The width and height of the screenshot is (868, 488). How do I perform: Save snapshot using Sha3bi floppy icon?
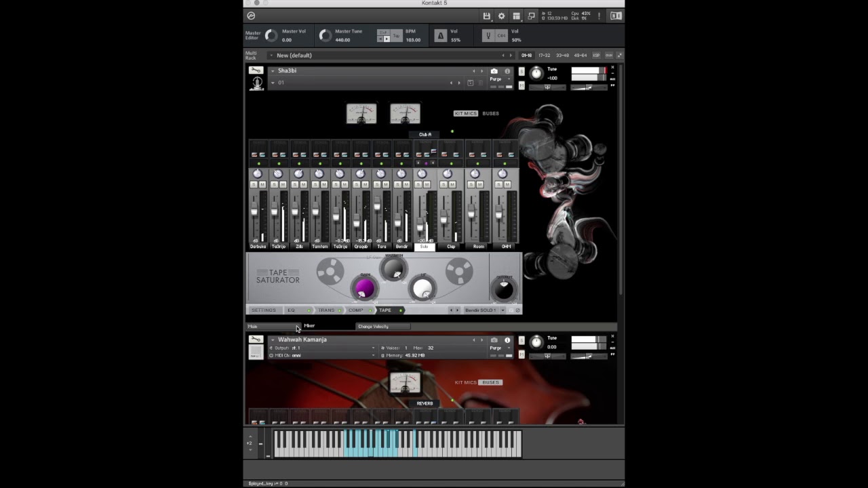tap(470, 83)
